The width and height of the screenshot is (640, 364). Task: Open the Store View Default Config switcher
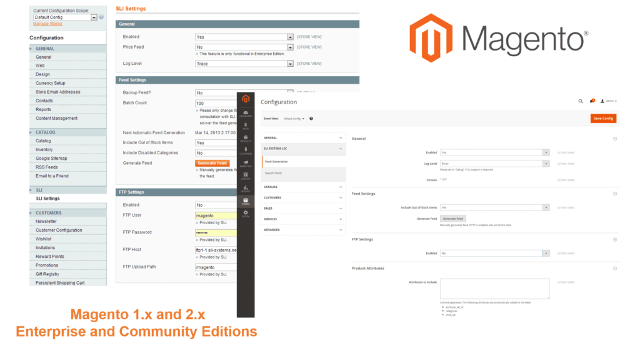click(294, 119)
